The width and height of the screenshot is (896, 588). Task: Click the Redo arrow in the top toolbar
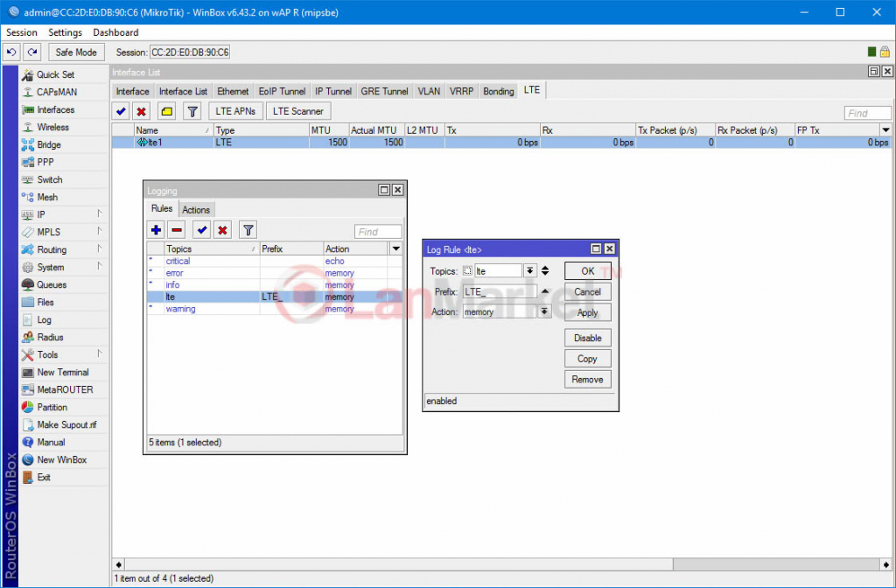[x=31, y=52]
